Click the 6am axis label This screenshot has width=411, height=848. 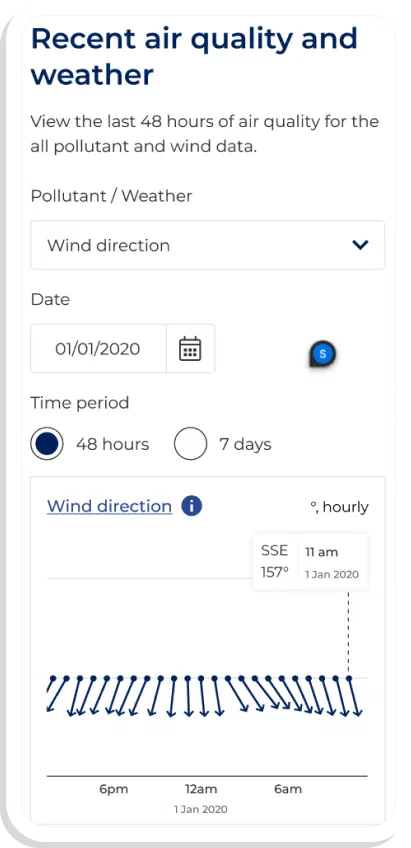coord(288,789)
